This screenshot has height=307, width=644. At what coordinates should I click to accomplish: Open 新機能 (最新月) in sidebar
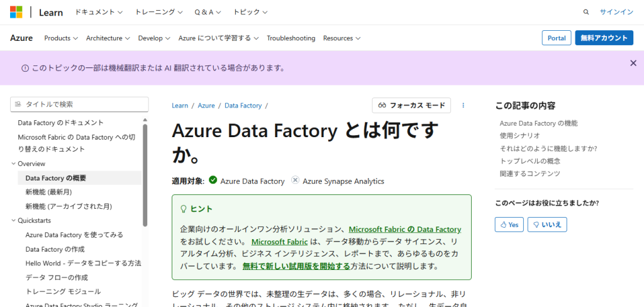click(49, 192)
